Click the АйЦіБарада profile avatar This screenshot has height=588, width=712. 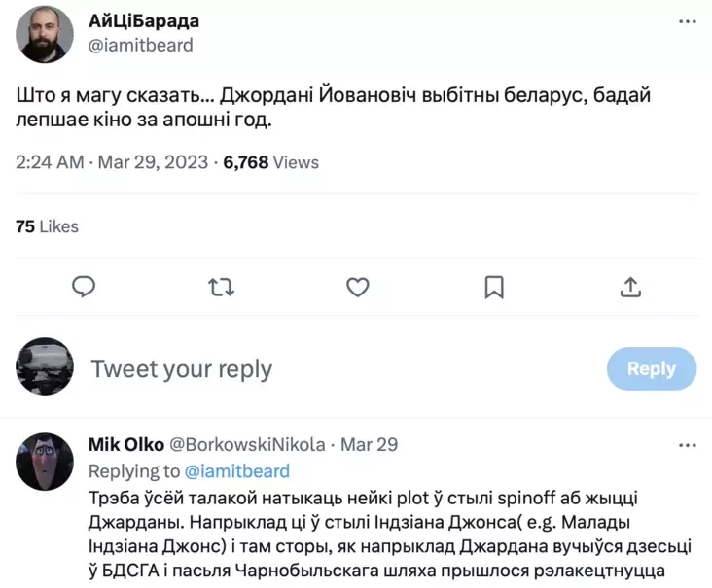(x=45, y=34)
